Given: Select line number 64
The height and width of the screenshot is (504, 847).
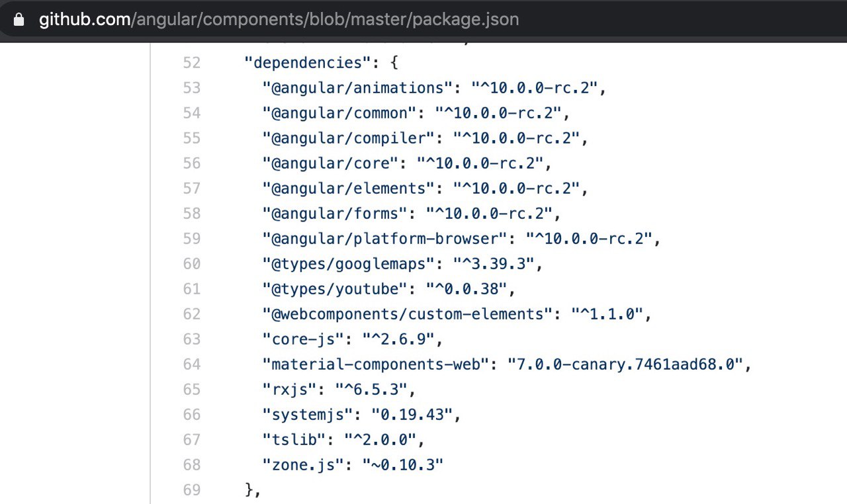Looking at the screenshot, I should (x=192, y=364).
